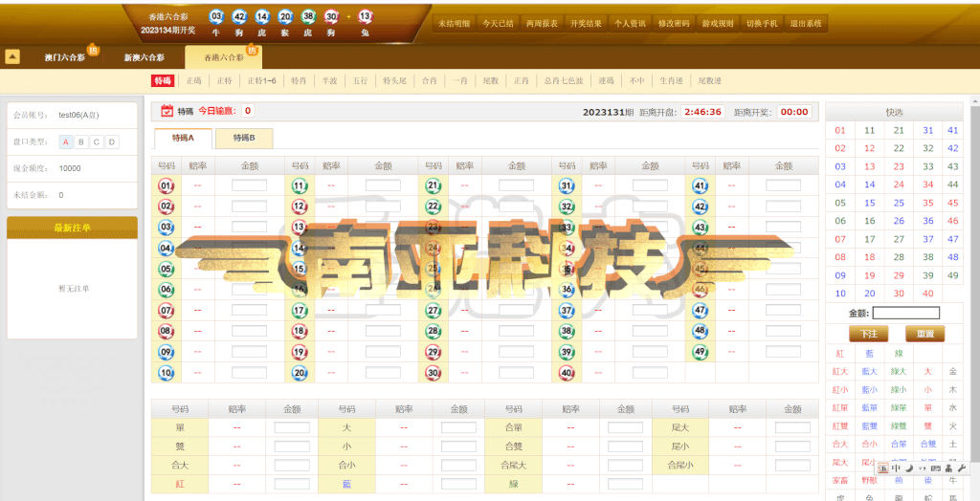Quick-select number 49 in 快选 grid

coord(953,275)
